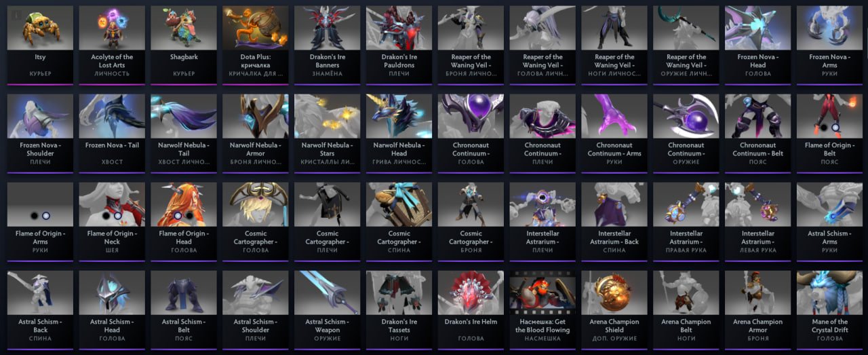This screenshot has height=355, width=868.
Task: Click Flame of Origin - Head item
Action: point(184,221)
